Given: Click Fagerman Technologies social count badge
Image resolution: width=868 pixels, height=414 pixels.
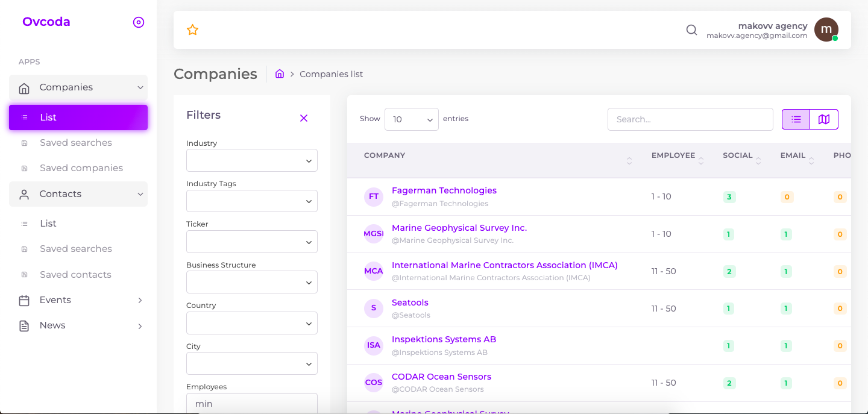Looking at the screenshot, I should coord(729,197).
